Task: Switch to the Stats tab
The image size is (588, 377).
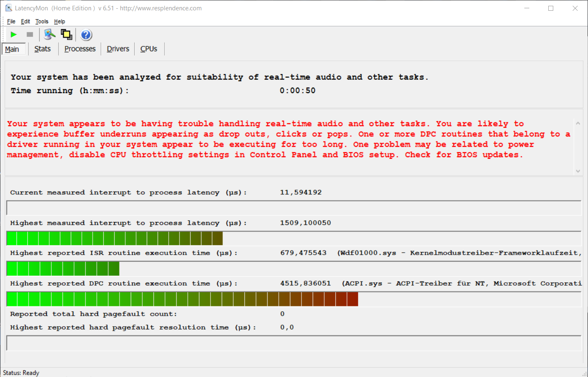Action: (x=43, y=49)
